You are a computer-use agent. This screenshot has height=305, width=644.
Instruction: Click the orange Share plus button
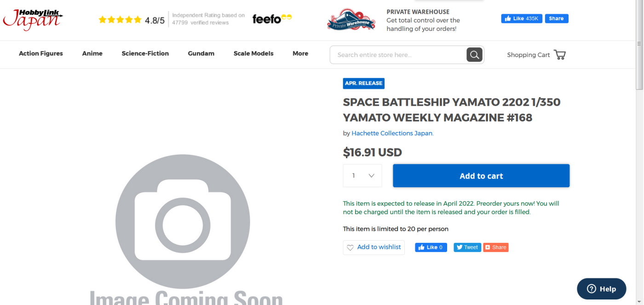click(x=496, y=247)
